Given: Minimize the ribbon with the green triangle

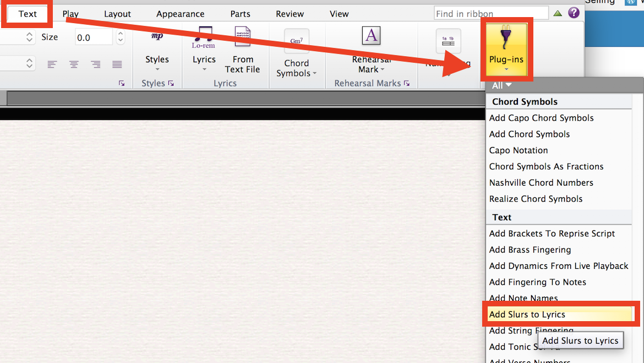Looking at the screenshot, I should point(558,13).
